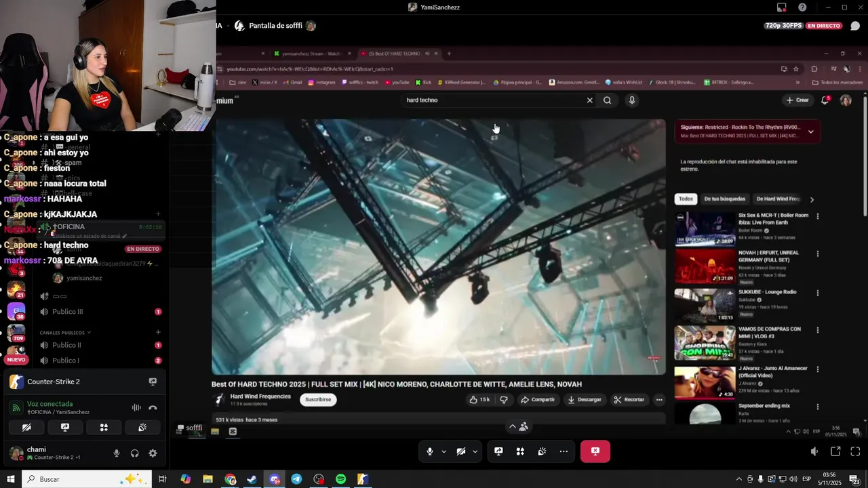Turn on camera in voice panel

click(x=26, y=428)
